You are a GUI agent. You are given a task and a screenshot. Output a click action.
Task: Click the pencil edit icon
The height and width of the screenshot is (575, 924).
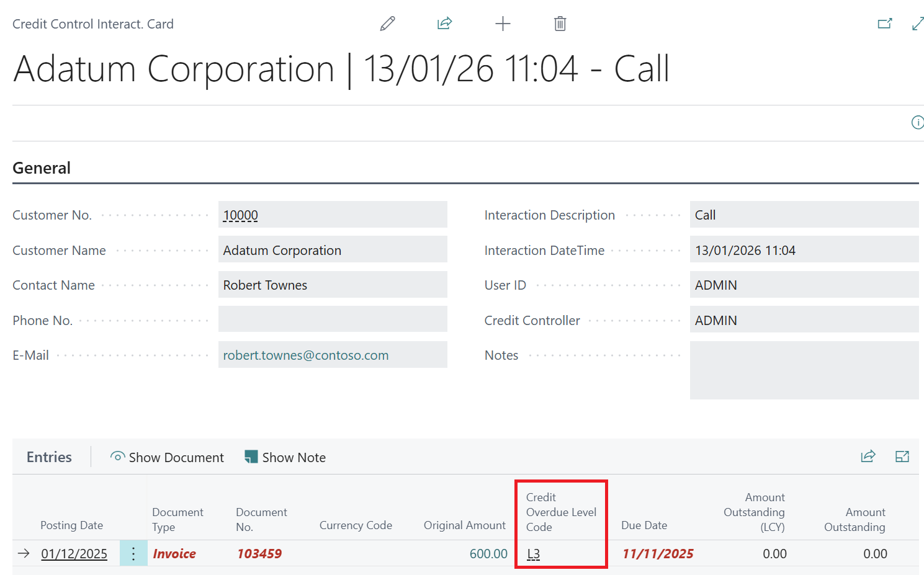[387, 24]
